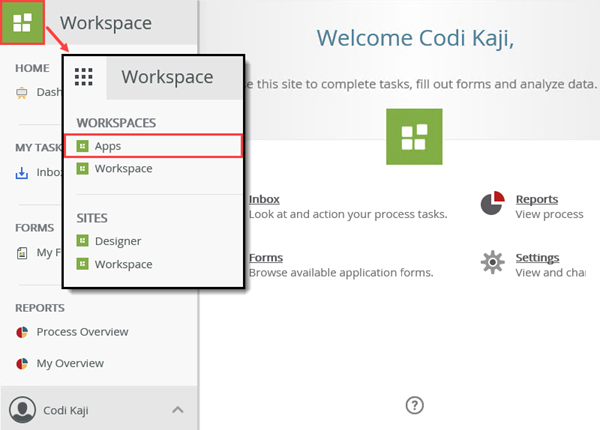Open help question mark icon

pyautogui.click(x=414, y=405)
